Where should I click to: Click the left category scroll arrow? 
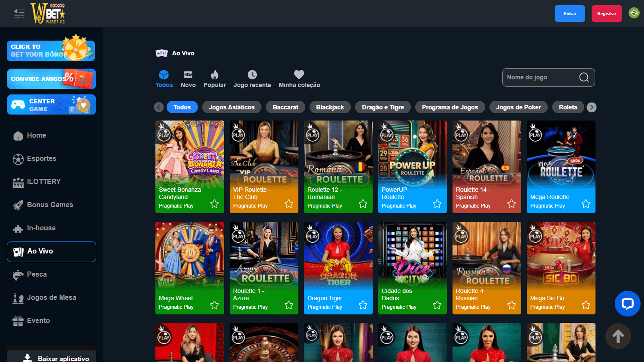[x=158, y=107]
